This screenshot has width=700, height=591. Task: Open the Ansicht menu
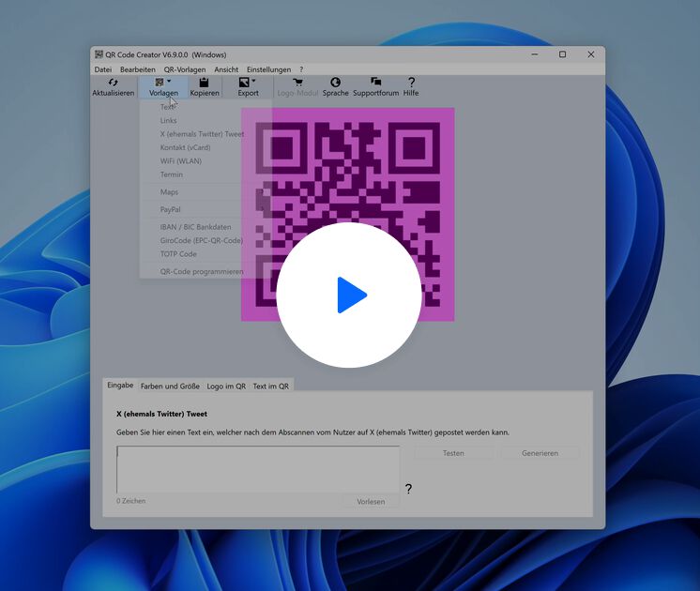[x=226, y=69]
